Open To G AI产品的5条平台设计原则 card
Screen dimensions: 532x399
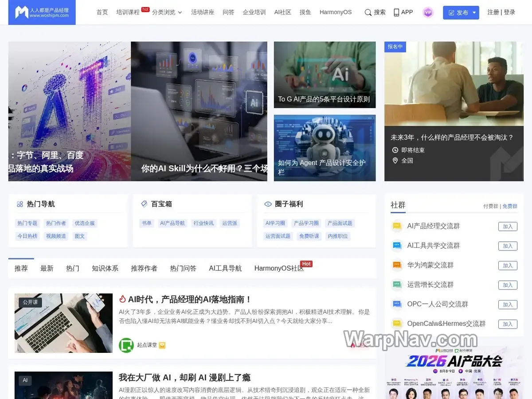tap(325, 75)
